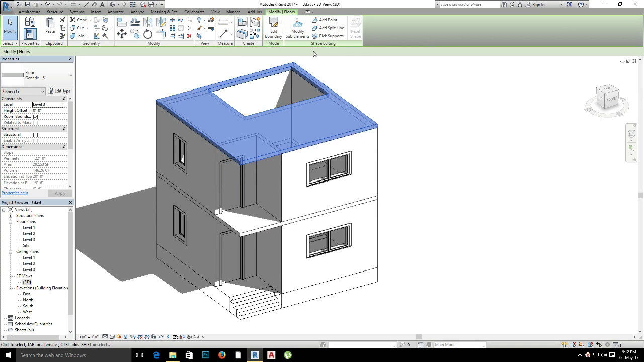
Task: Click the Pick Supports tool
Action: pos(329,36)
